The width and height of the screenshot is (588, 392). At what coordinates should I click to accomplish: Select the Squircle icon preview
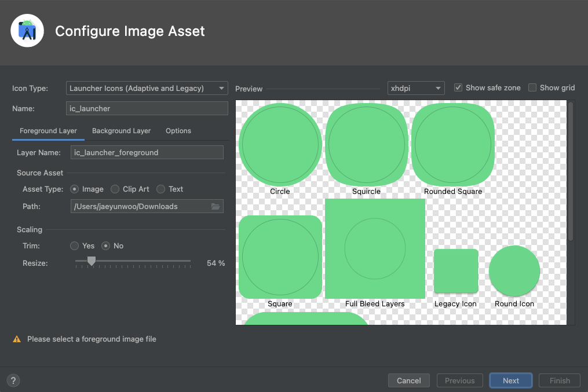coord(366,144)
